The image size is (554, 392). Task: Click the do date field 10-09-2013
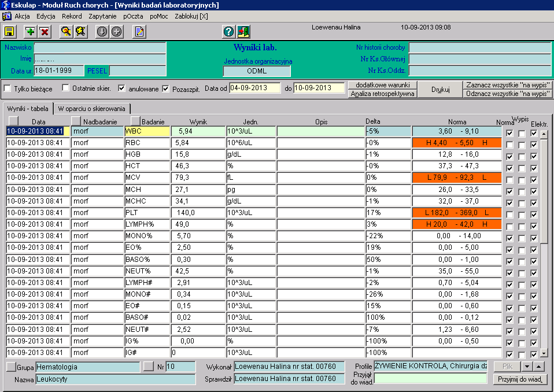319,88
